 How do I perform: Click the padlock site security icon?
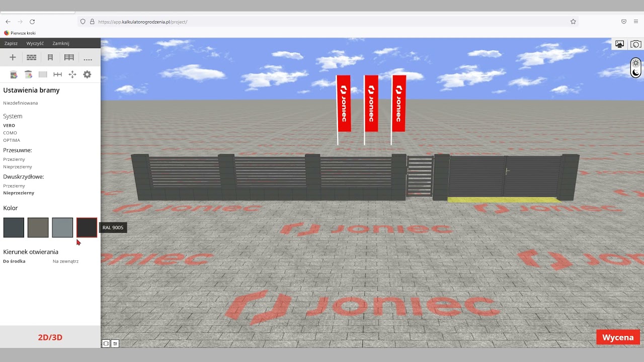click(92, 22)
